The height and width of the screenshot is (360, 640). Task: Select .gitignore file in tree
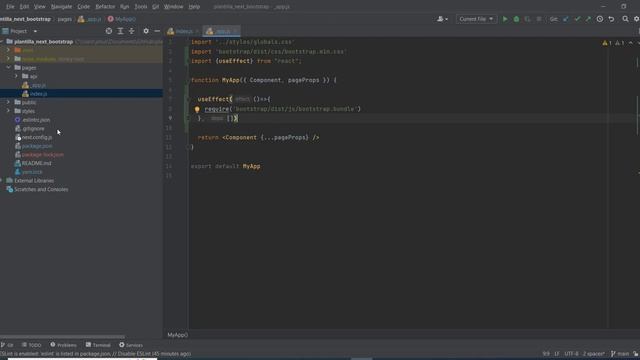click(x=29, y=129)
